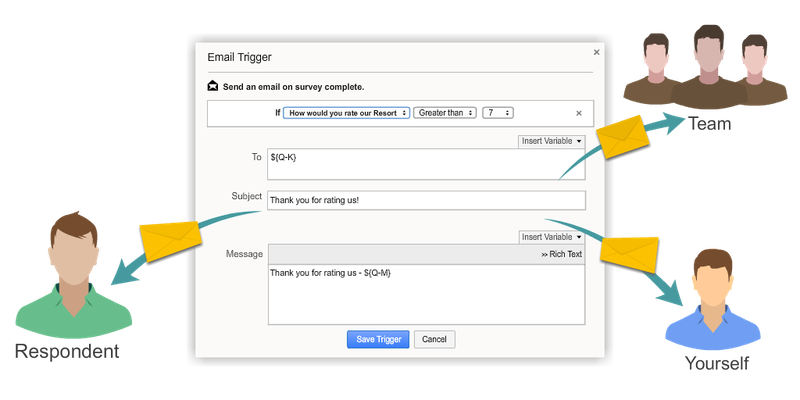Expand the 'Greater than' operator dropdown
Viewport: 800px width, 400px height.
446,113
